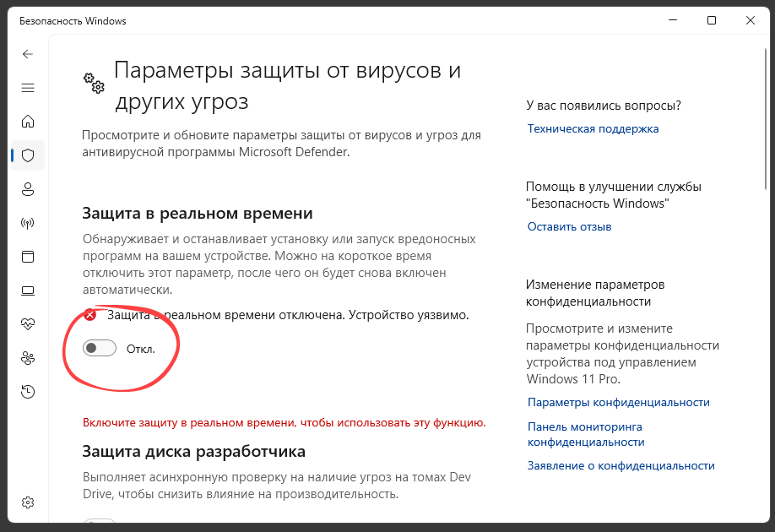Open the hamburger navigation menu

(x=28, y=87)
